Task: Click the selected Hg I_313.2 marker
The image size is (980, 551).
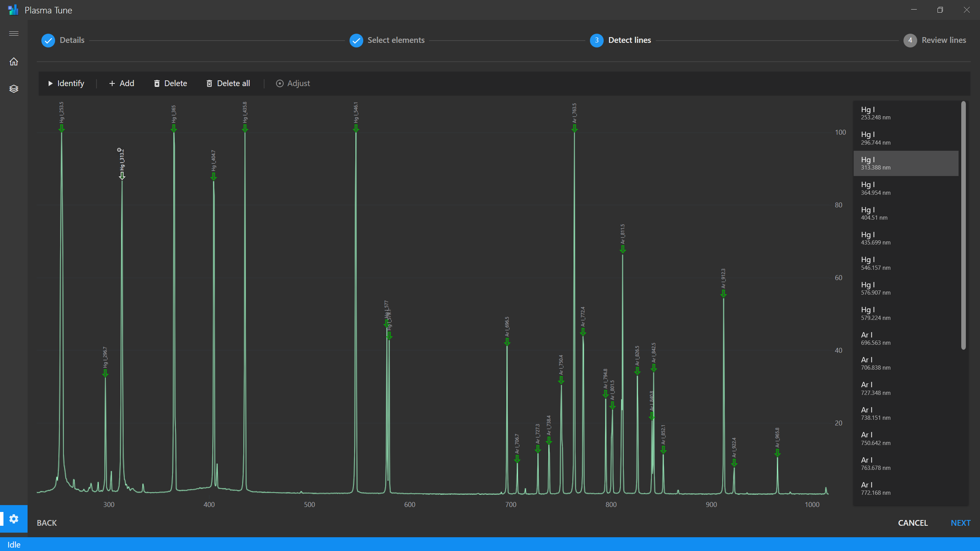Action: [122, 176]
